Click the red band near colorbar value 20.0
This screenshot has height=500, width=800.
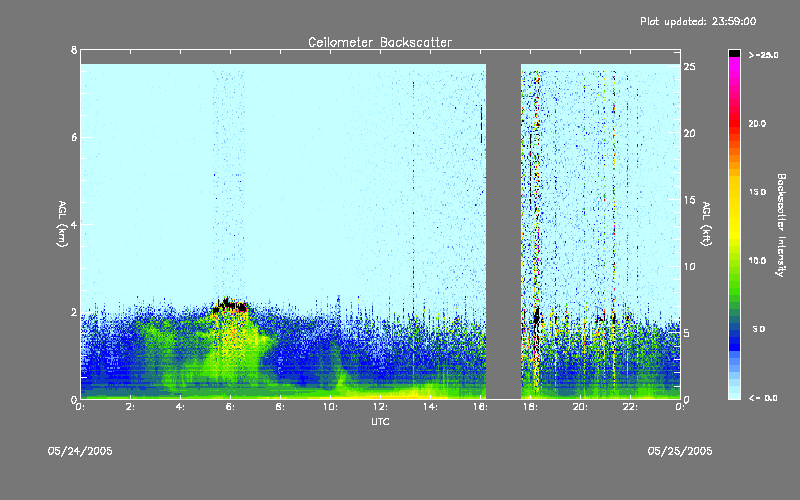tap(734, 123)
